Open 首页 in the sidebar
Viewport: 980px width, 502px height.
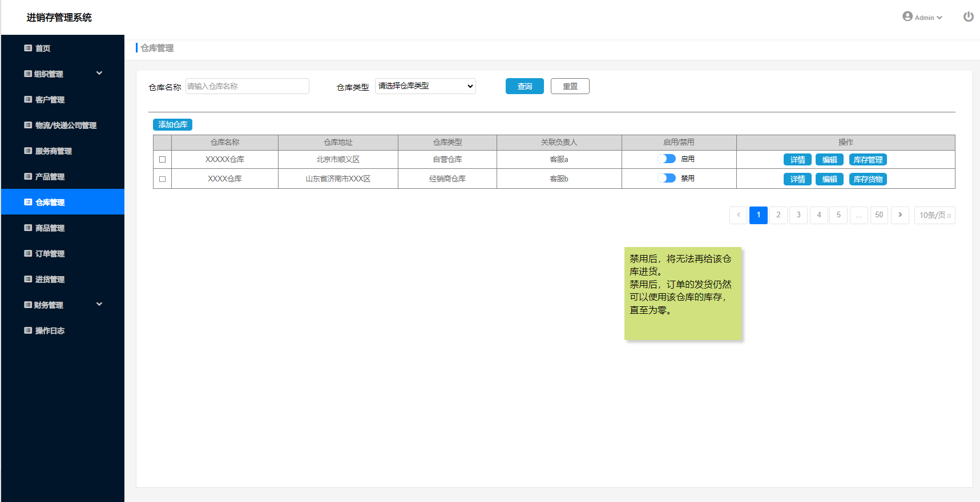(x=63, y=48)
